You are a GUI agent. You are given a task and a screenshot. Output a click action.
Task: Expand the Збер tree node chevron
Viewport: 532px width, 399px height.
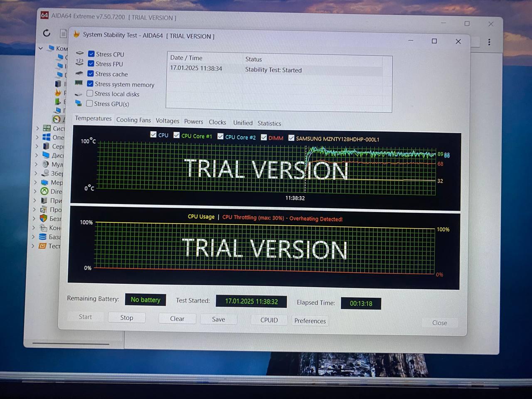click(x=36, y=173)
